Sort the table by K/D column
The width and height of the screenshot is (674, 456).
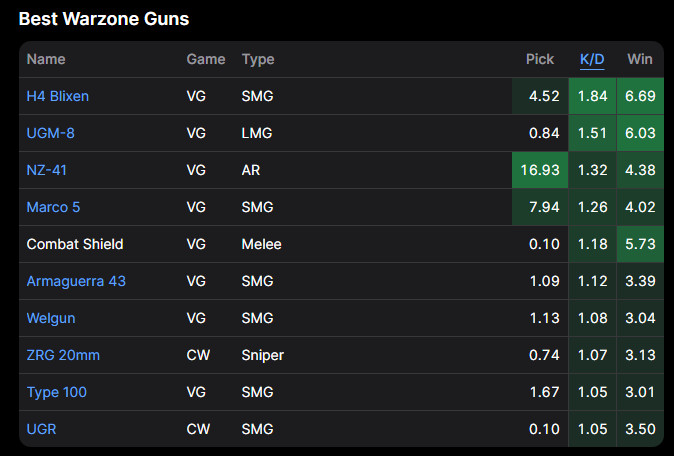[x=592, y=59]
